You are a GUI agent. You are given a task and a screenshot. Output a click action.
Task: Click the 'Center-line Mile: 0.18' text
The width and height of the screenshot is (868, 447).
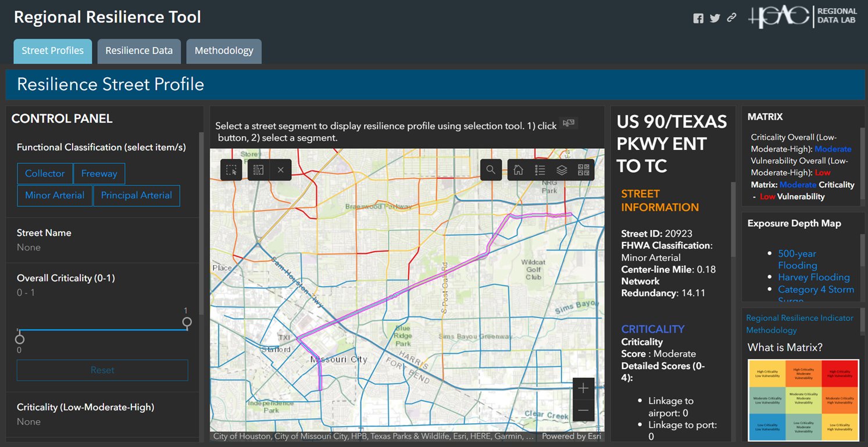pos(669,269)
